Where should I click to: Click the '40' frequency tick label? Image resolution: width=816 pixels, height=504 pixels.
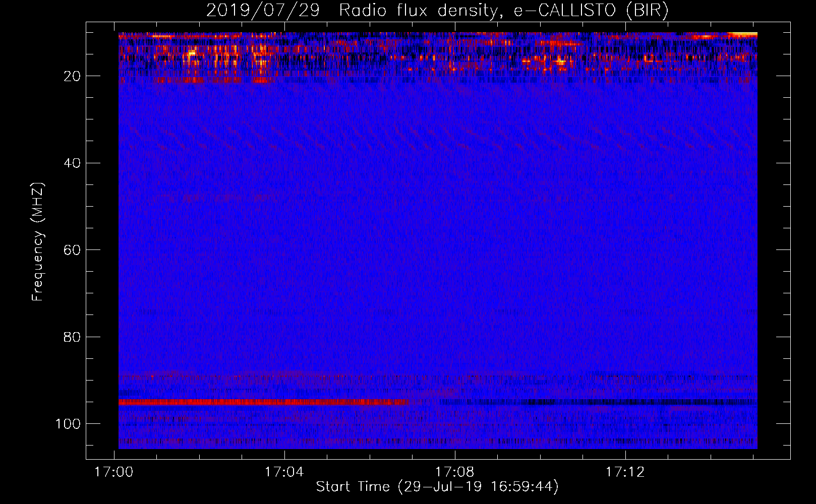[73, 163]
